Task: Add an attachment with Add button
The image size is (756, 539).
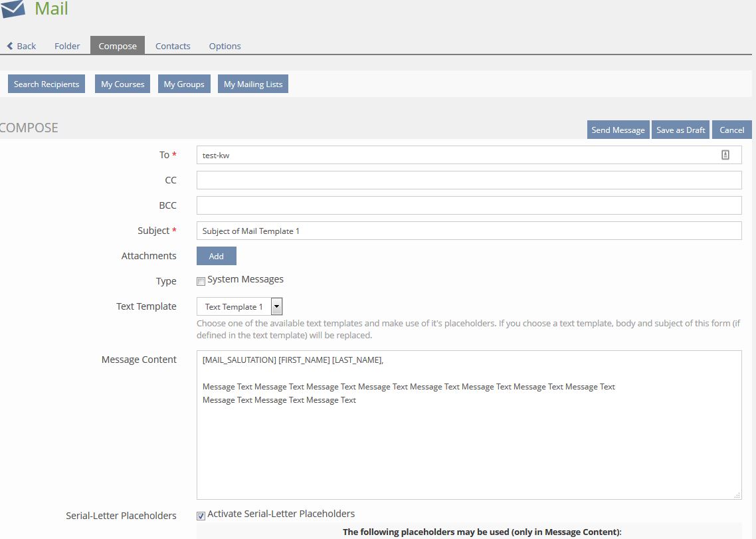Action: [216, 256]
